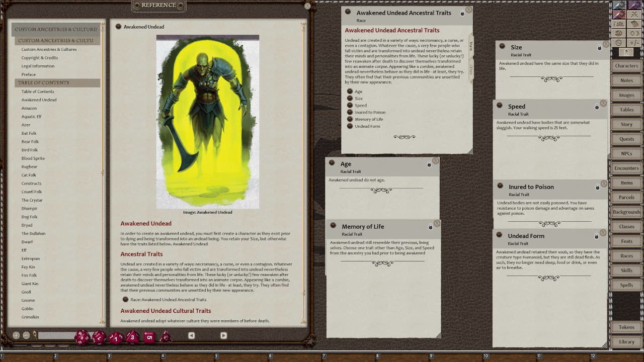Select the blue pointer drawing tool
644x362 pixels.
click(x=618, y=6)
